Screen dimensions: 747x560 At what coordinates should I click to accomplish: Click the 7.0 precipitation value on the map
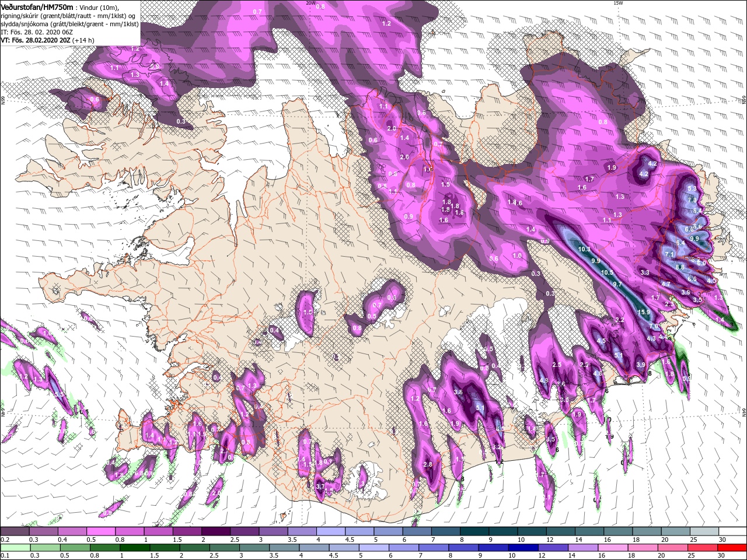tap(654, 326)
